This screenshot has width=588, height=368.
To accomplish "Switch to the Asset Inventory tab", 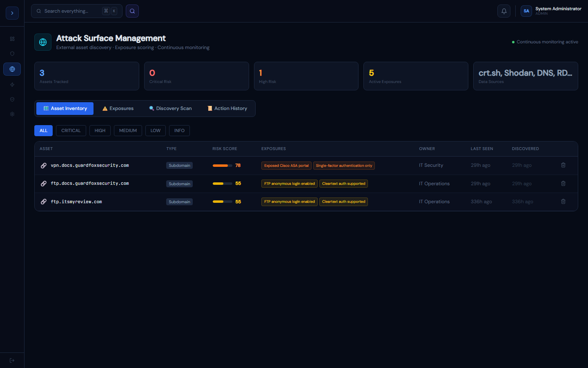I will [65, 108].
